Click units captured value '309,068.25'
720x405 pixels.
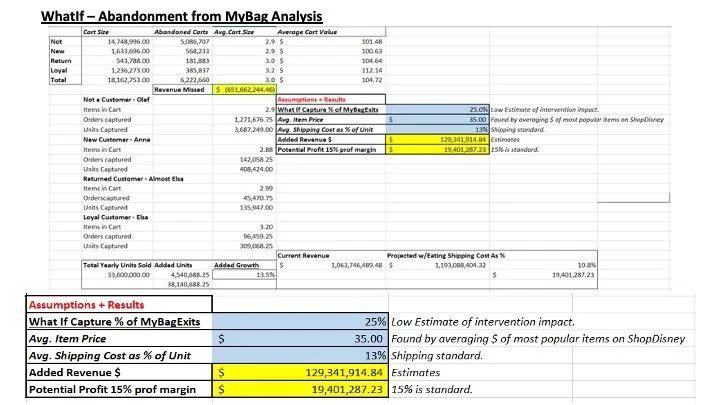256,246
